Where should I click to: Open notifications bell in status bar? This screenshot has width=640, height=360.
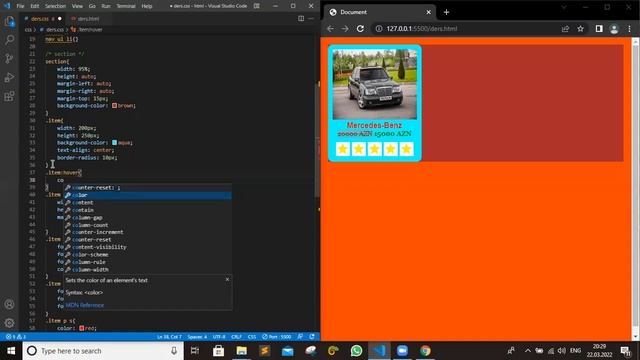point(312,337)
